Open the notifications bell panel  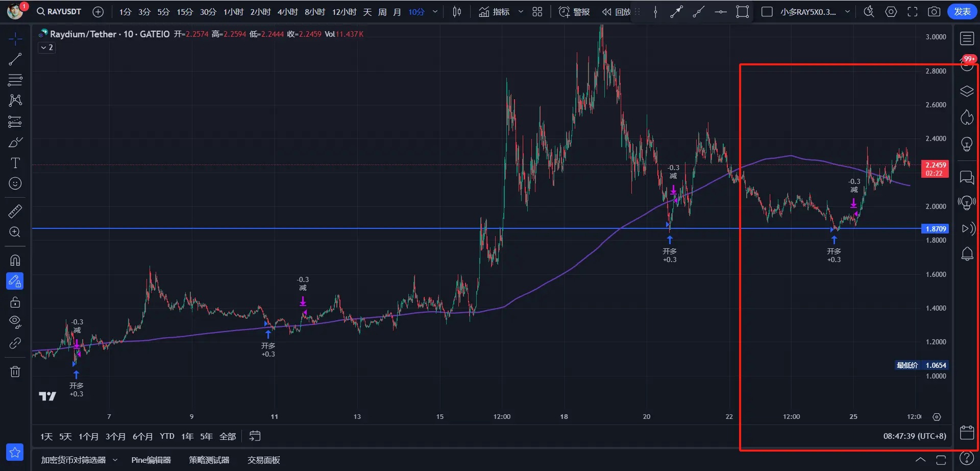tap(967, 254)
